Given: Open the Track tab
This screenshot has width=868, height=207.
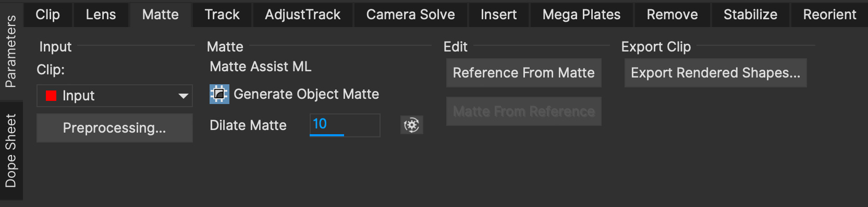Looking at the screenshot, I should [222, 15].
